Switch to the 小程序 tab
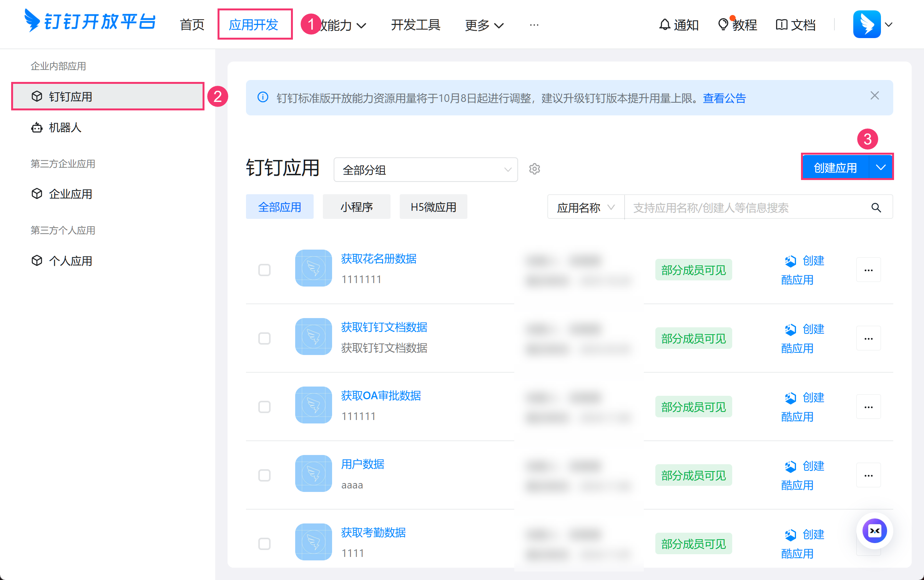The width and height of the screenshot is (924, 580). click(356, 207)
